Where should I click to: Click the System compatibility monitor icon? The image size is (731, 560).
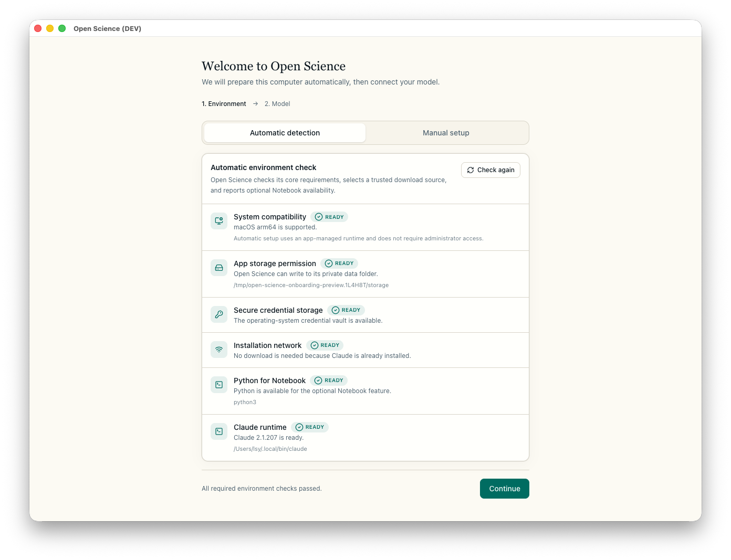(219, 221)
